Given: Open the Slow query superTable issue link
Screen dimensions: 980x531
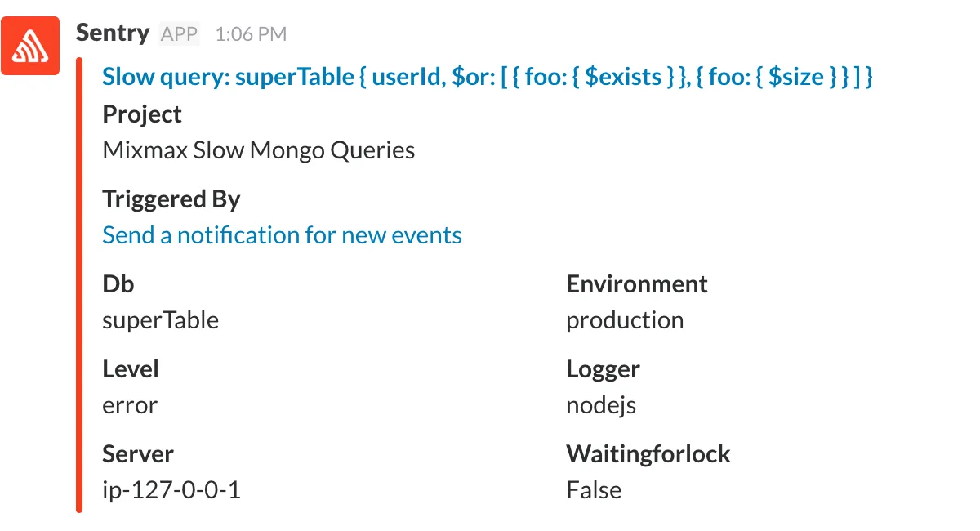Looking at the screenshot, I should point(488,78).
